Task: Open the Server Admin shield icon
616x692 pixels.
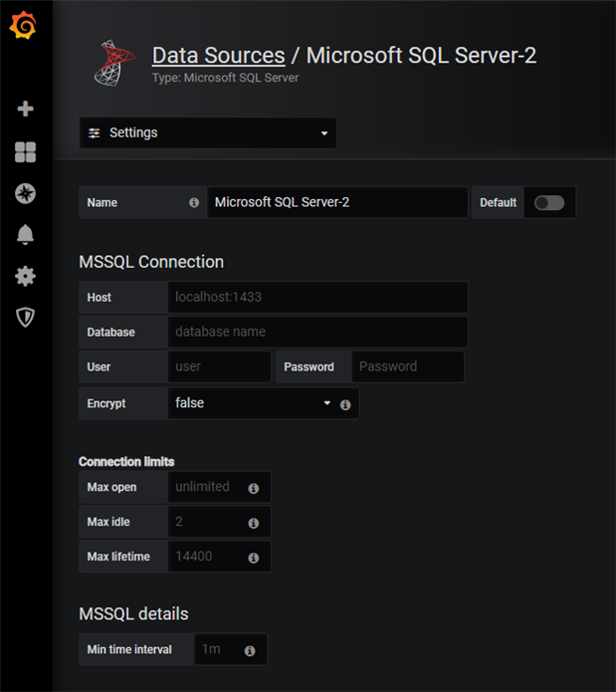Action: pyautogui.click(x=26, y=317)
